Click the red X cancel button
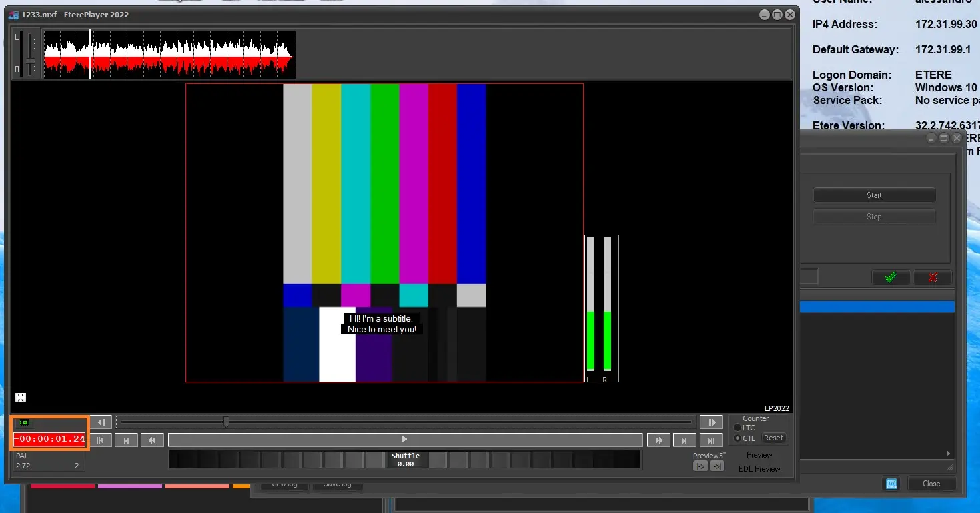This screenshot has height=513, width=980. 932,277
